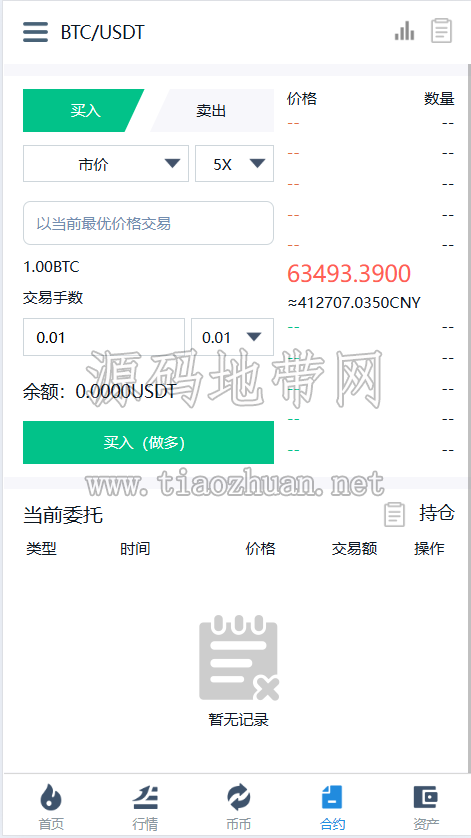Image resolution: width=471 pixels, height=838 pixels.
Task: Click the 1.00BTC label
Action: [x=51, y=267]
